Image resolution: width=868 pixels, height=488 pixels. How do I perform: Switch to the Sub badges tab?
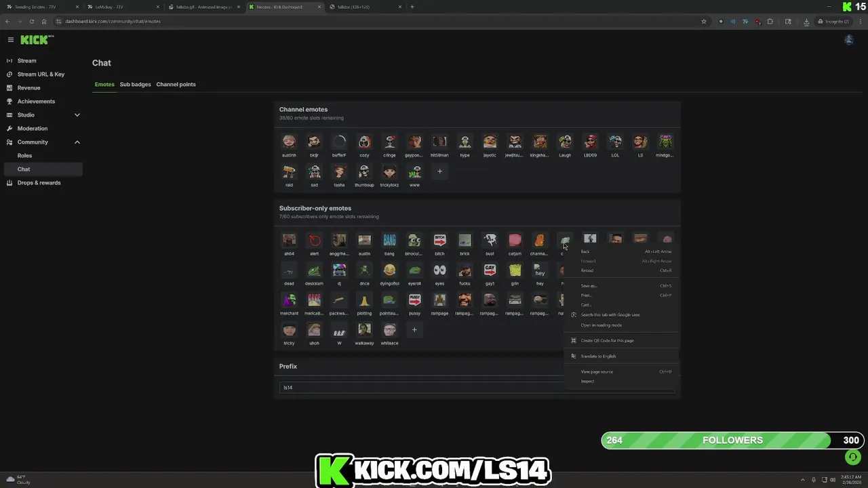[135, 85]
